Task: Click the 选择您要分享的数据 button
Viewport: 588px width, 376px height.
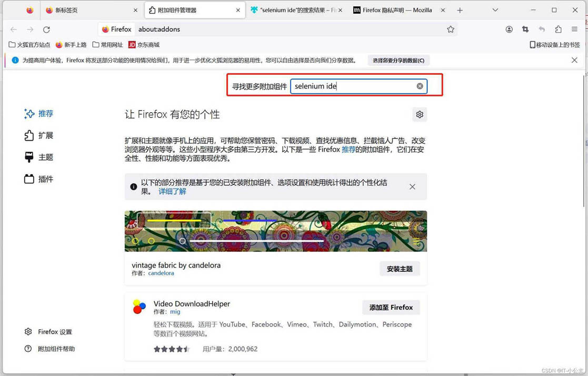Action: 398,60
